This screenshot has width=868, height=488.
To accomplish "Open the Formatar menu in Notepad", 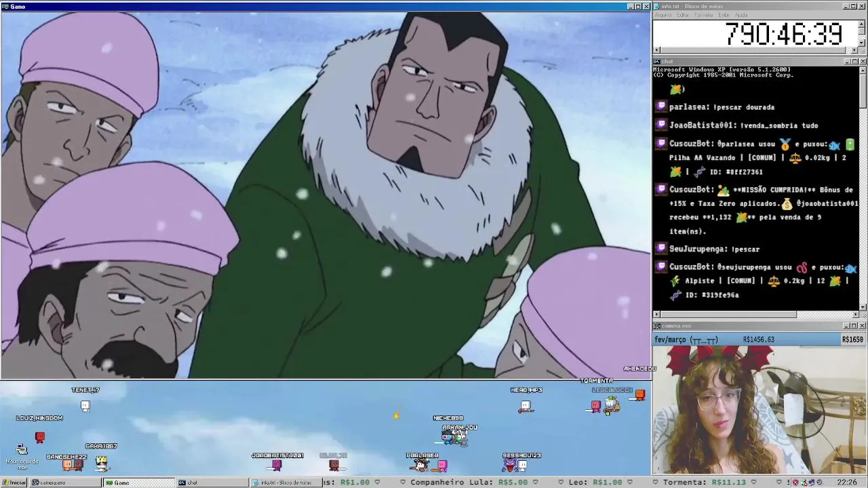I will point(704,15).
